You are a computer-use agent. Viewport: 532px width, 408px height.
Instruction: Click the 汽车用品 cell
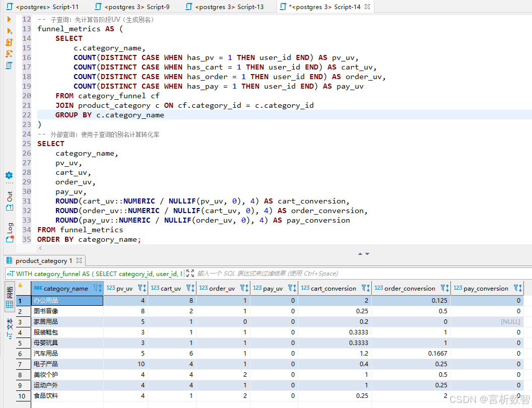tap(67, 354)
